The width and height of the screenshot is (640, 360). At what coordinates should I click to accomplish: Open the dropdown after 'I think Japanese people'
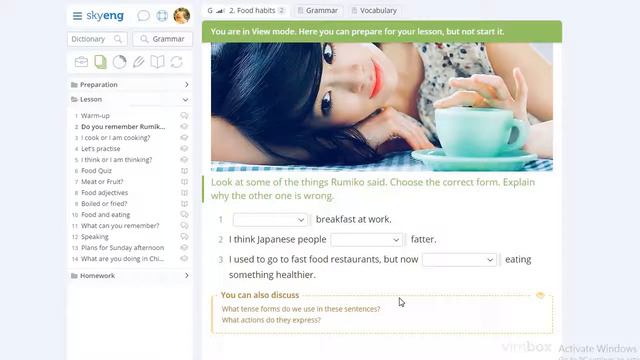click(x=366, y=240)
